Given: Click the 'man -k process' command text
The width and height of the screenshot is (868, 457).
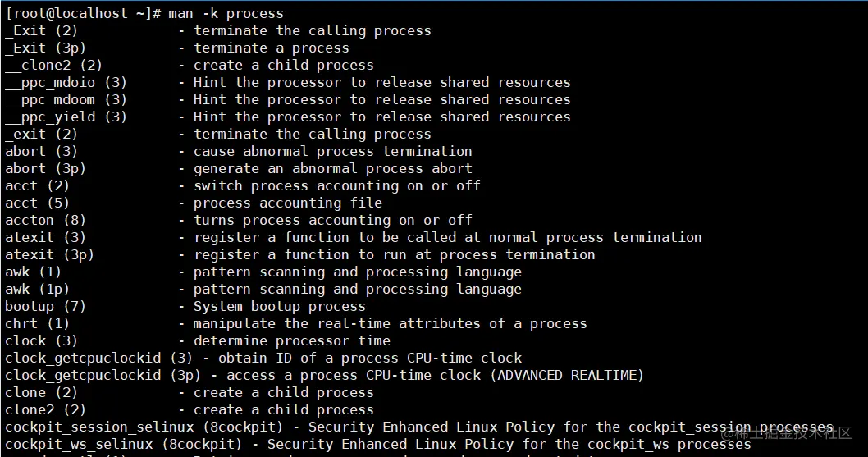Looking at the screenshot, I should click(x=226, y=13).
